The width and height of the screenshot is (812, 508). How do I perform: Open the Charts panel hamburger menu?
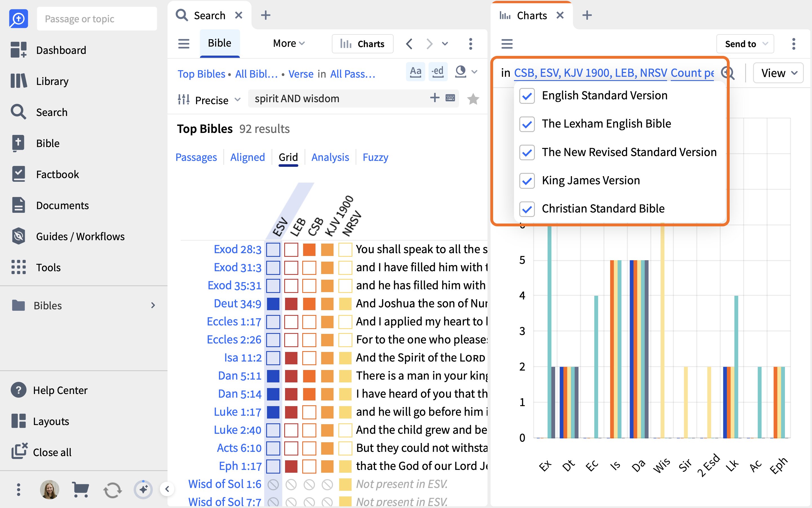click(x=507, y=44)
